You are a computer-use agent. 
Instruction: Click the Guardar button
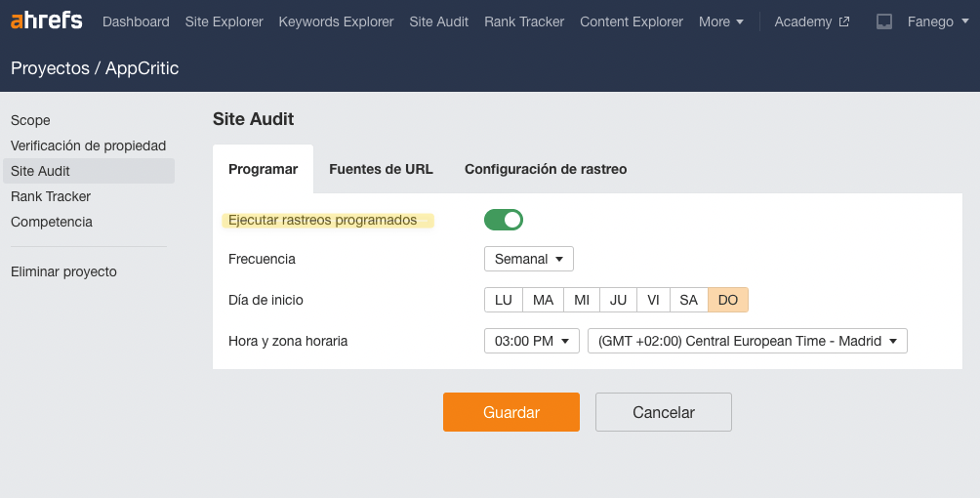coord(510,412)
